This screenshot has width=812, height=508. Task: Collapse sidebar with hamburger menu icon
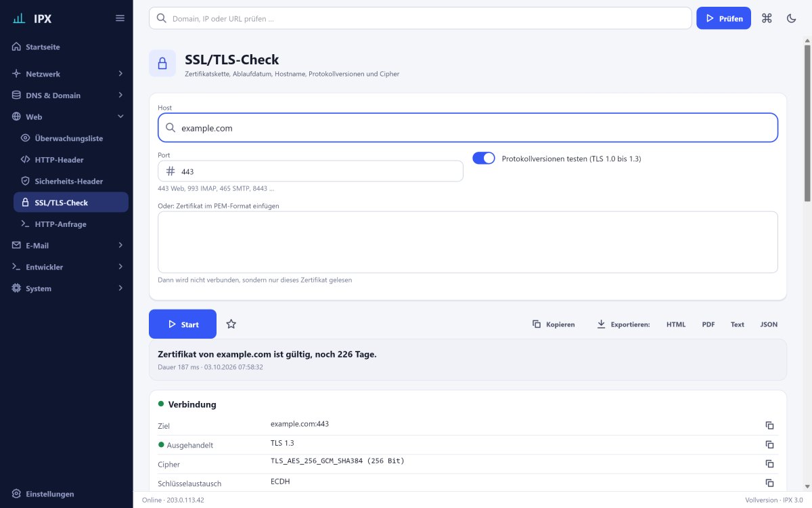point(120,18)
